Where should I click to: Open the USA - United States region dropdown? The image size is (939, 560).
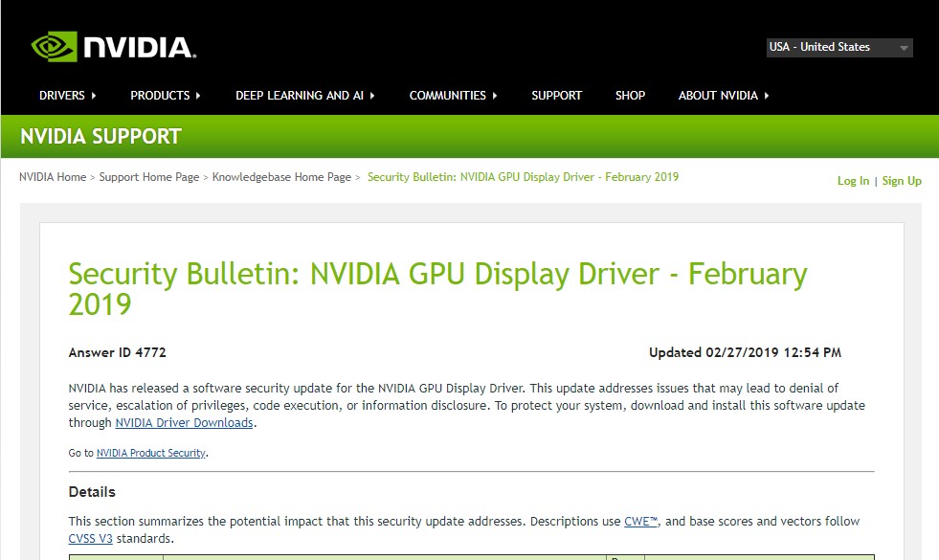click(839, 47)
